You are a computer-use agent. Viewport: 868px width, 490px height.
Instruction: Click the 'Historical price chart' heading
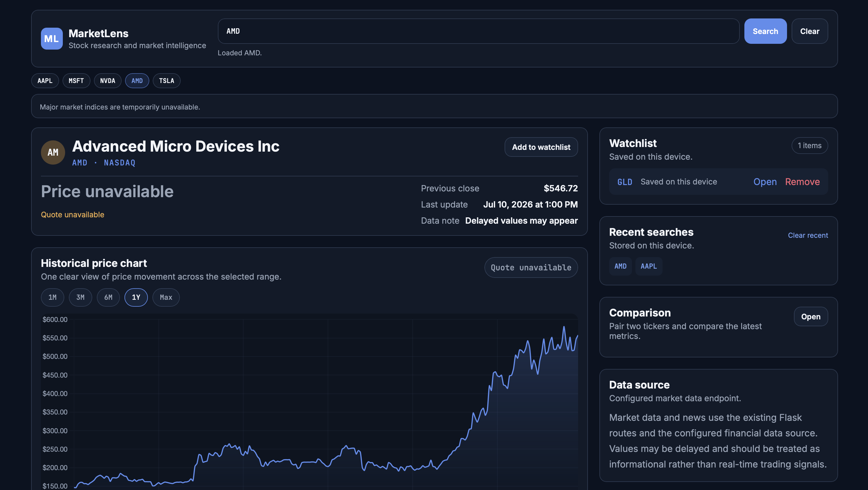(x=94, y=263)
